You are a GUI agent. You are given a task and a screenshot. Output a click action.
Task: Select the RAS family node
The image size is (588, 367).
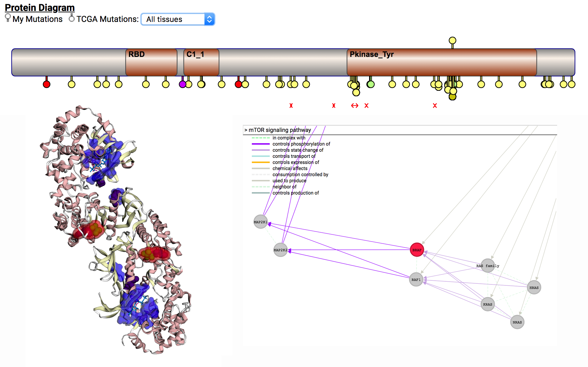click(x=488, y=266)
